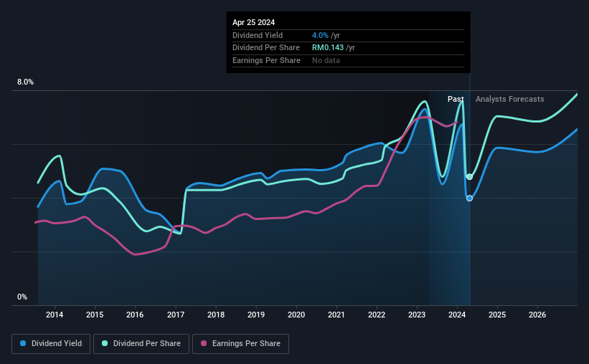Click the 4.0% dividend yield value
The height and width of the screenshot is (364, 589).
coord(320,35)
